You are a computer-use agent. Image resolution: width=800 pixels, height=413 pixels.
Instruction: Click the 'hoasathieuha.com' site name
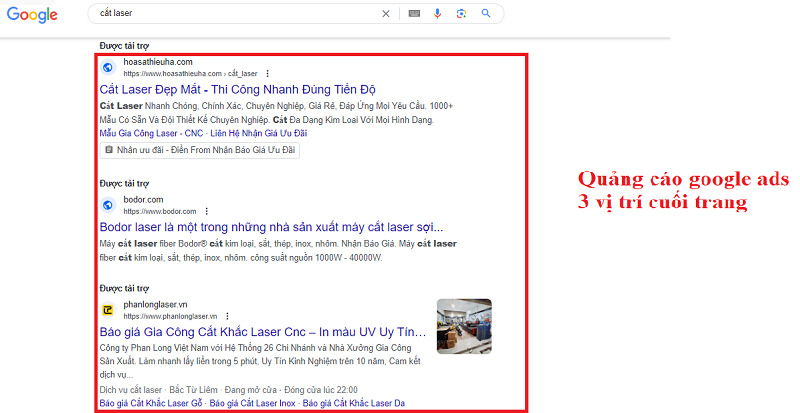tap(158, 62)
